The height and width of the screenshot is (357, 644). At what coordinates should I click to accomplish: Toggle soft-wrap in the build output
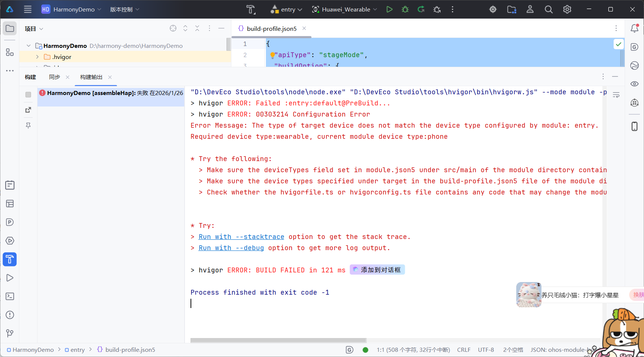[x=616, y=95]
